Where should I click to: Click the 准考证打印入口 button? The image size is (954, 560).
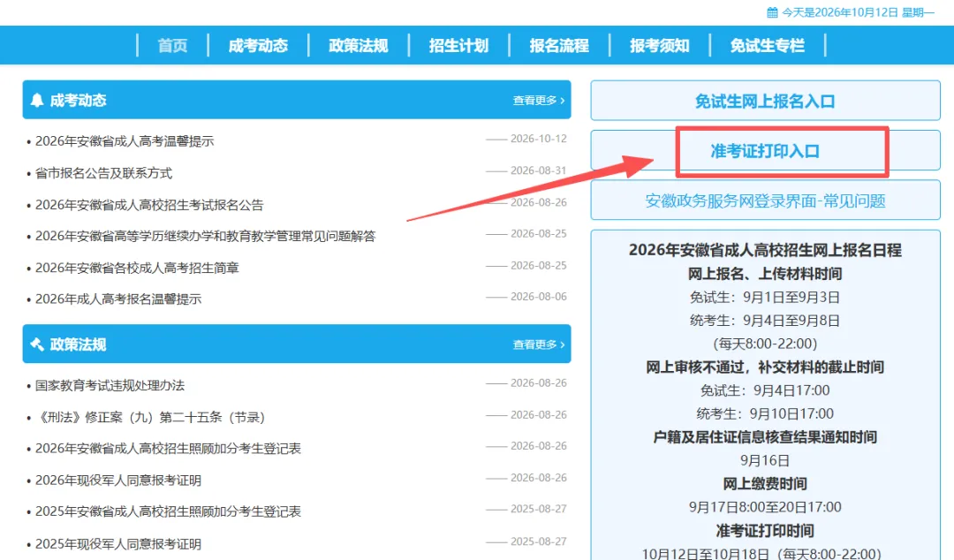point(765,150)
